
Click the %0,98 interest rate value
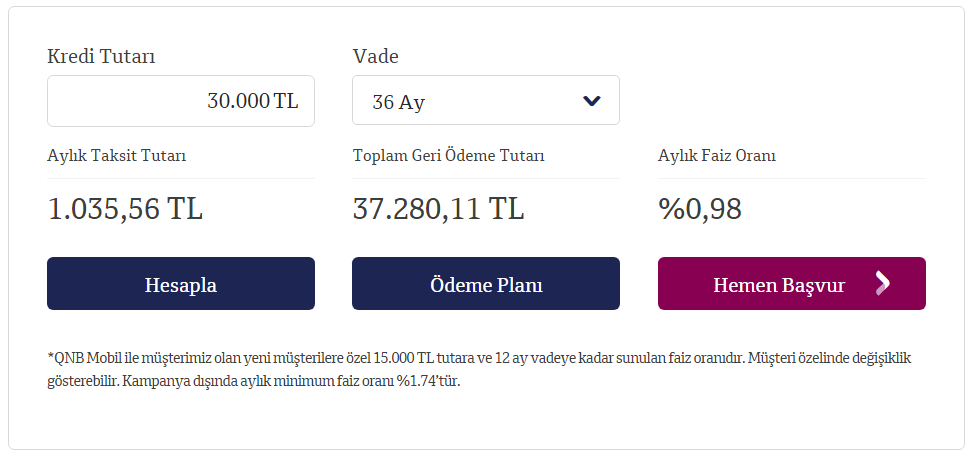(x=700, y=208)
